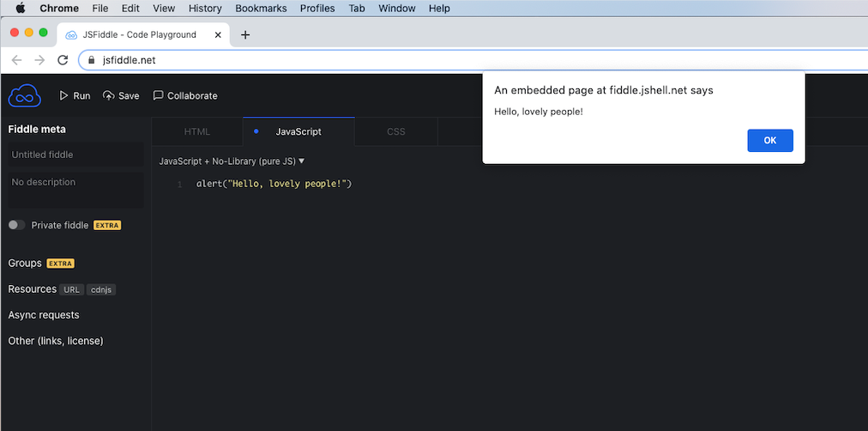Click the lock icon beside jsfiddle.net
Image resolution: width=868 pixels, height=431 pixels.
92,60
